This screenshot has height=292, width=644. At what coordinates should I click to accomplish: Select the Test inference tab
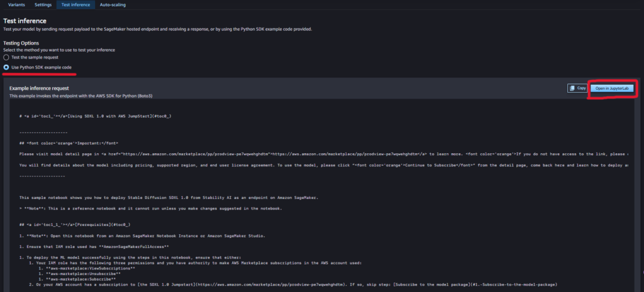pos(75,5)
